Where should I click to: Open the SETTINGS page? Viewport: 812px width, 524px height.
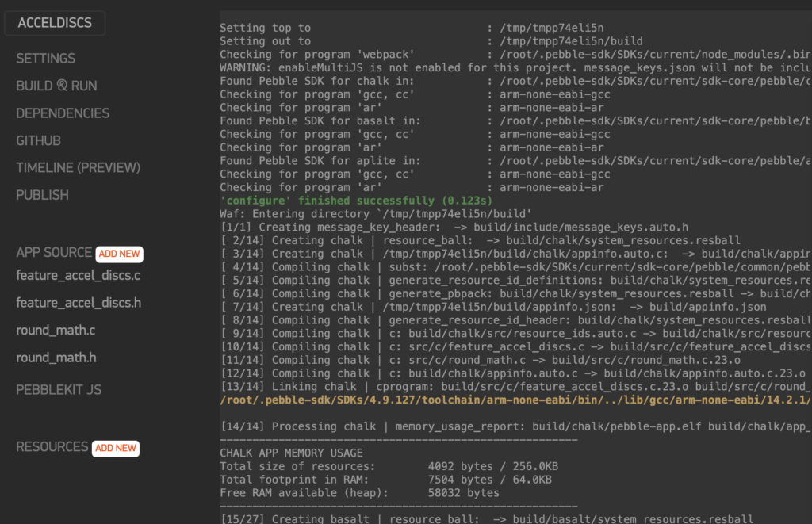pyautogui.click(x=45, y=59)
